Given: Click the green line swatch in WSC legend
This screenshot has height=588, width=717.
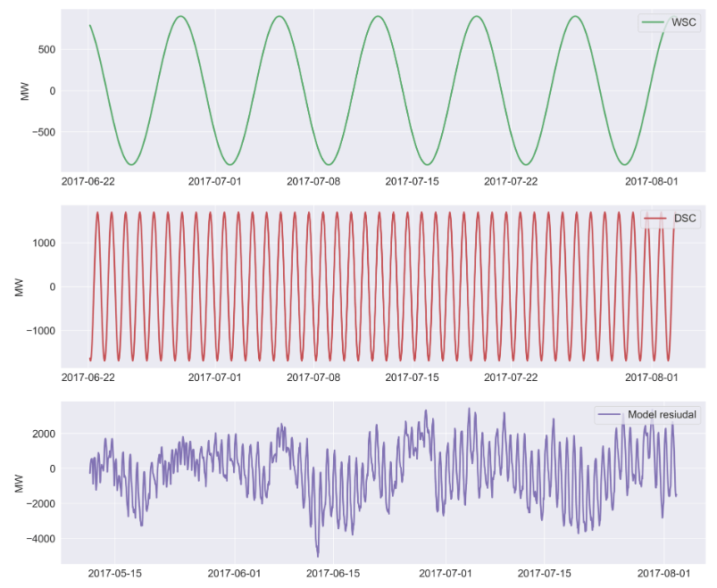Looking at the screenshot, I should coord(650,23).
